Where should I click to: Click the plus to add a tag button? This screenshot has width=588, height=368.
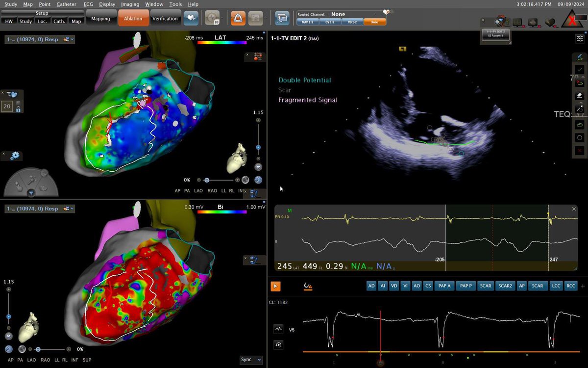coord(583,286)
